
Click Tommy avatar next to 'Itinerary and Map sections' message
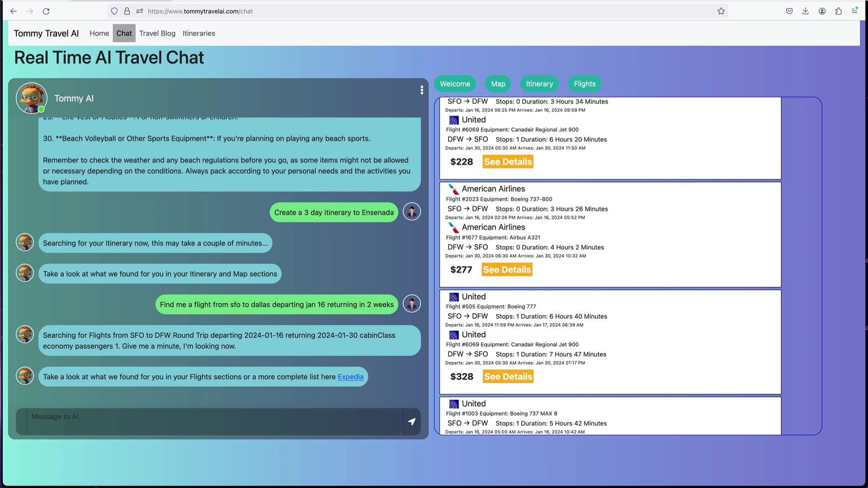[25, 273]
